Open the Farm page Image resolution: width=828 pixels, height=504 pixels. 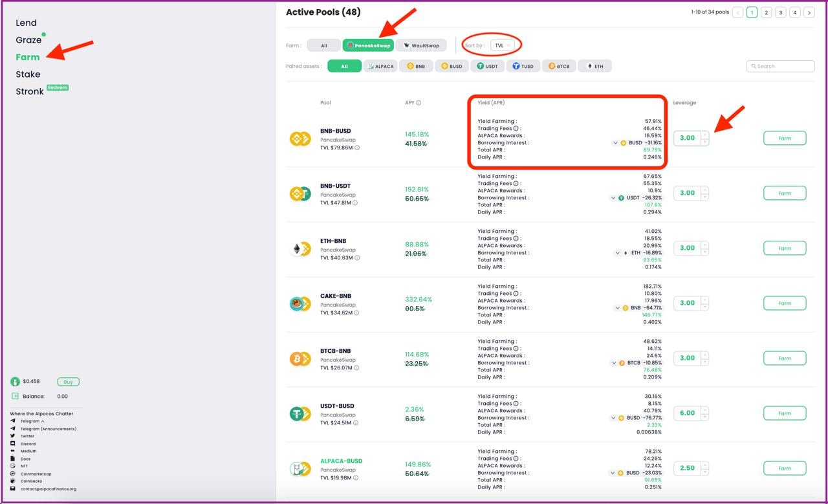[x=28, y=57]
